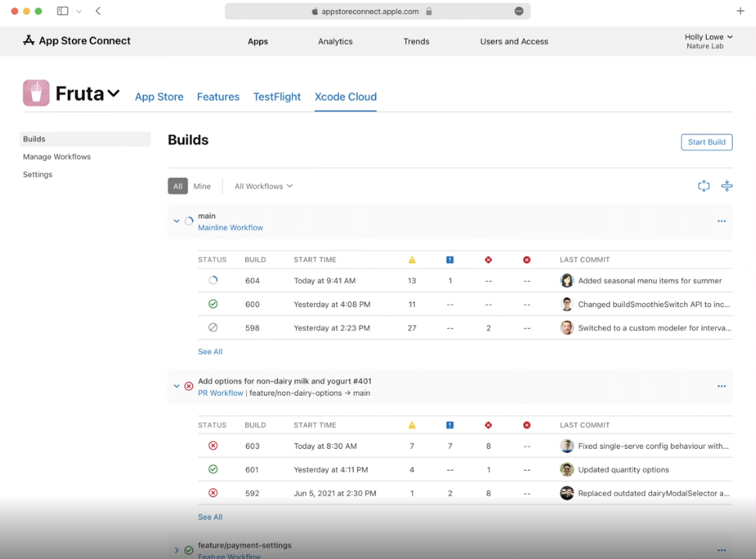Click warnings column icon in main table
Viewport: 756px width, 559px height.
click(x=412, y=260)
